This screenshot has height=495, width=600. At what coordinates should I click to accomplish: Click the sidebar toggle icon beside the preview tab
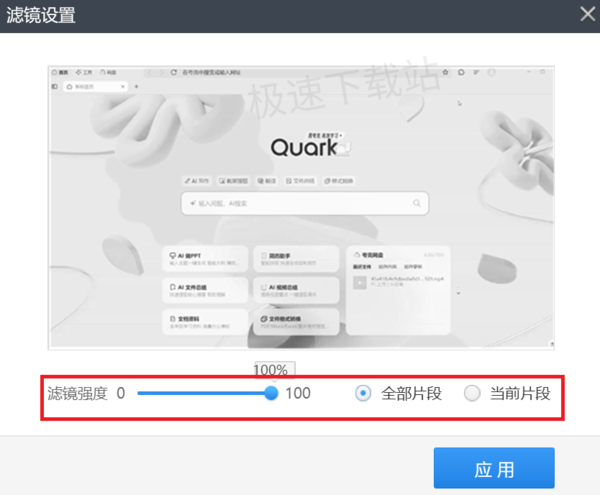tap(55, 87)
